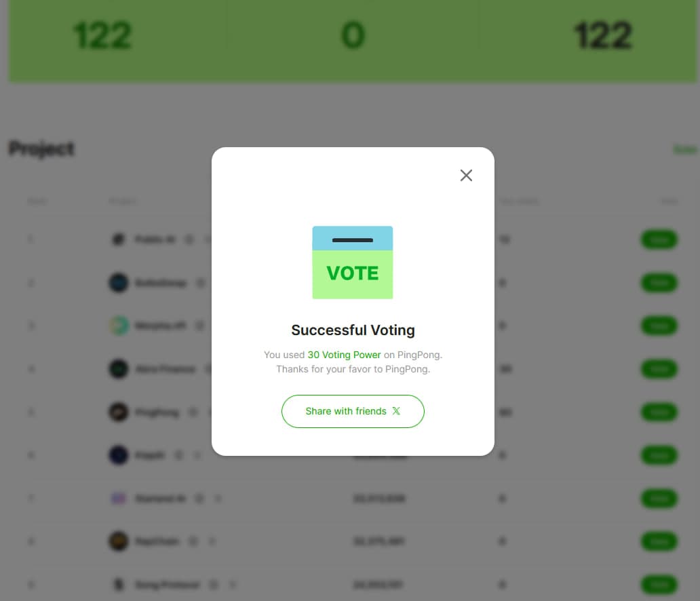Click the rank 3 project's light green logo
Screen dimensions: 700x601
(119, 326)
